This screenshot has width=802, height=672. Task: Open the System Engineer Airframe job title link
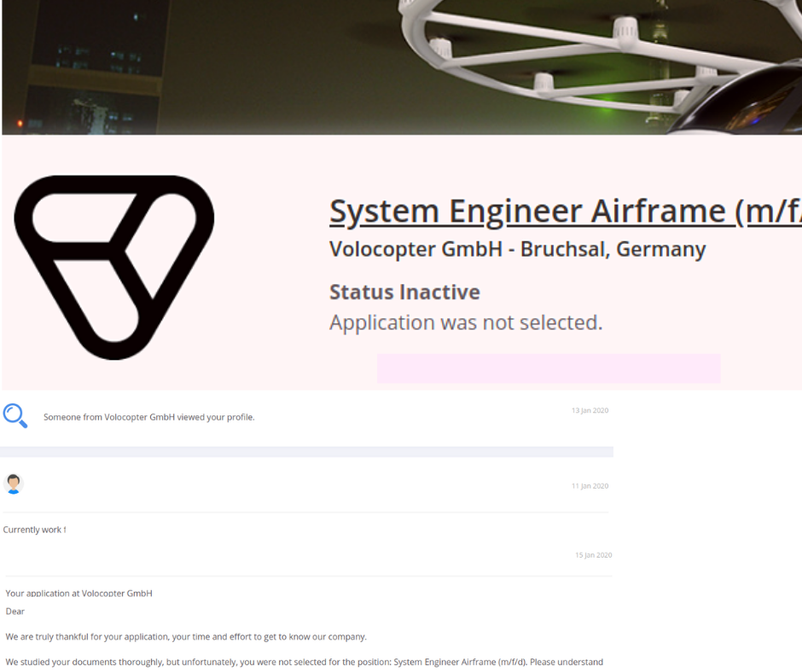565,211
